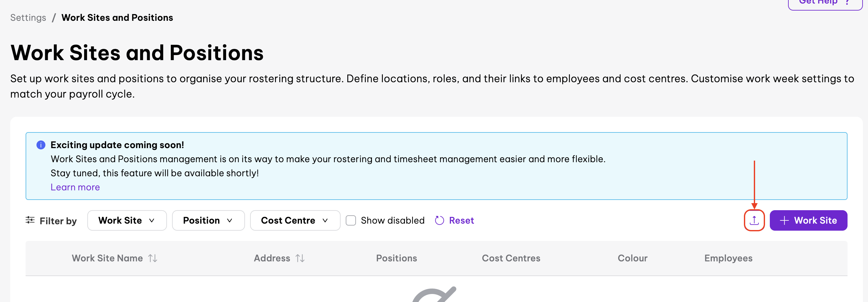Open the Work Site filter dropdown
The image size is (868, 302).
pyautogui.click(x=127, y=220)
